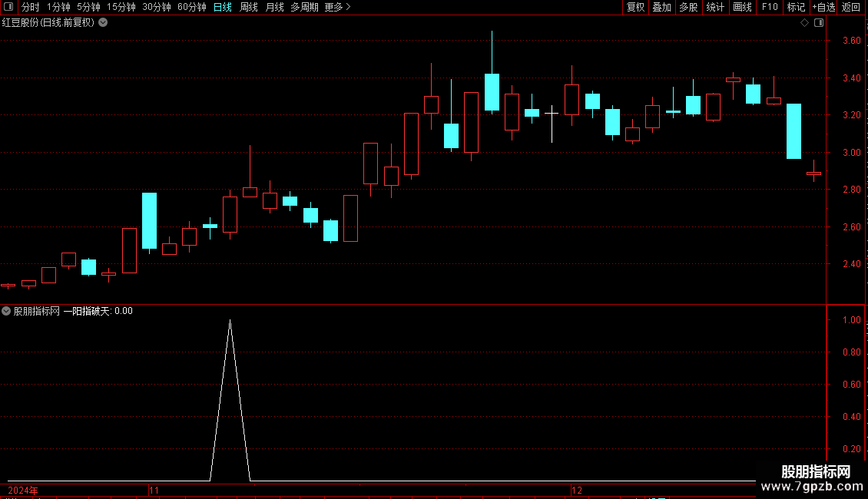Screen dimensions: 868x499
Task: Click the 11 month marker on timeline
Action: tap(154, 490)
